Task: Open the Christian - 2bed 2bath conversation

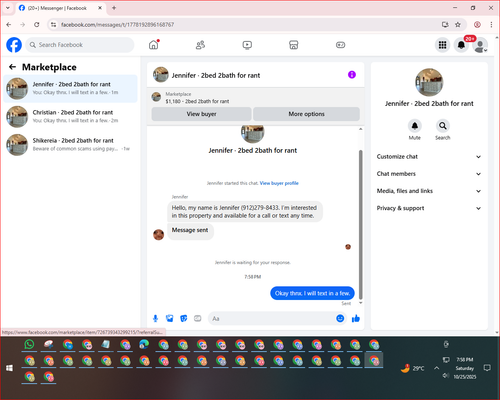Action: coord(70,116)
